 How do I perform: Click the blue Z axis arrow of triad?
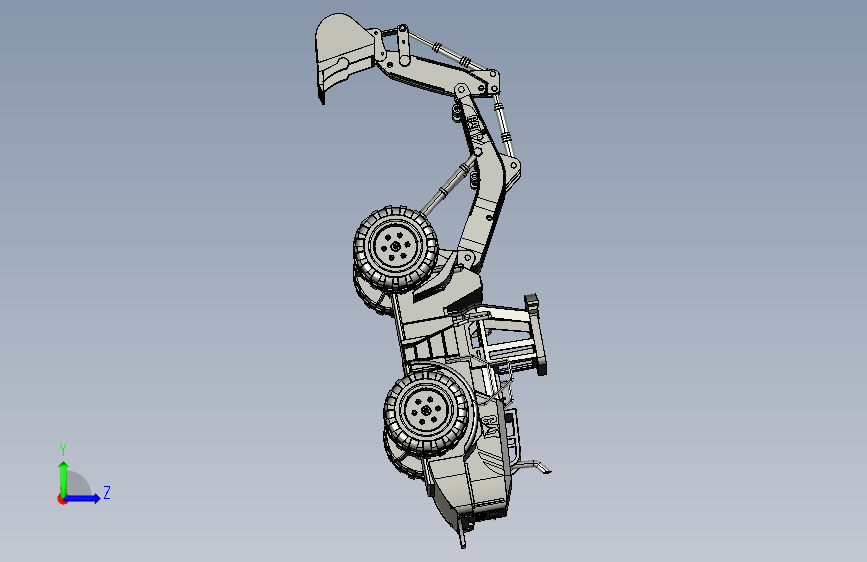click(82, 498)
